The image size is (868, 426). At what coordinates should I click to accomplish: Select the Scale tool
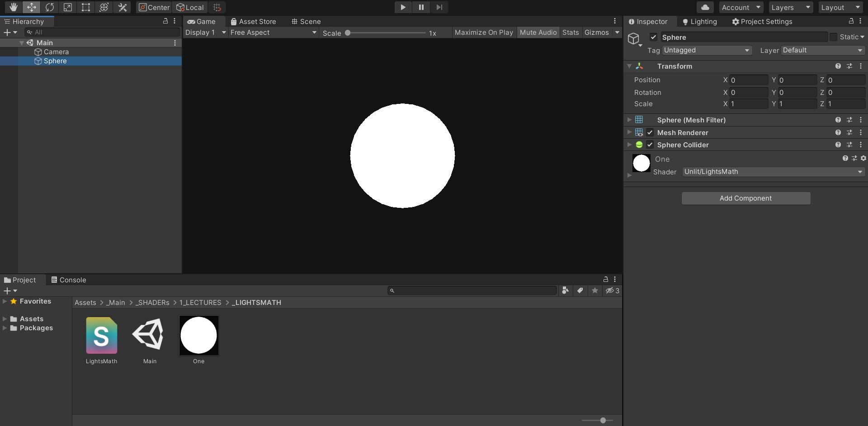pyautogui.click(x=68, y=7)
